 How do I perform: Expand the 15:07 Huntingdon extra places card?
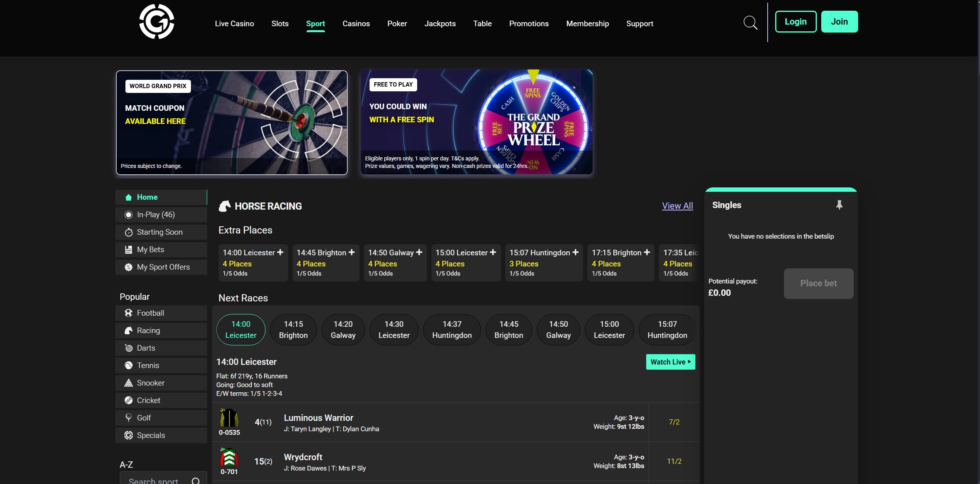click(576, 253)
